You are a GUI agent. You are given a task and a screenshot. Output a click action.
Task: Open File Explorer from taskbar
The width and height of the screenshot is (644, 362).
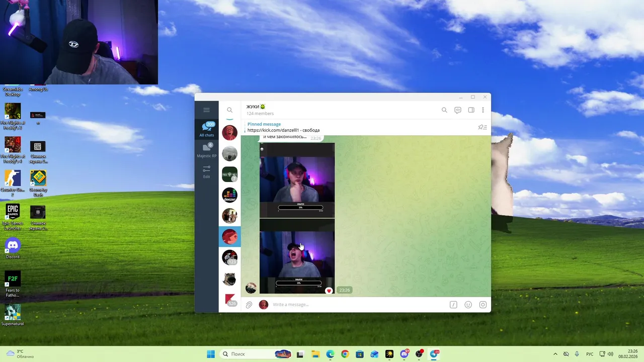point(315,354)
